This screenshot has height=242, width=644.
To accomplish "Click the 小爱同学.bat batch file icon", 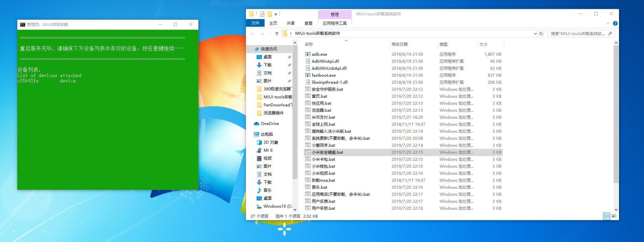I will (308, 145).
